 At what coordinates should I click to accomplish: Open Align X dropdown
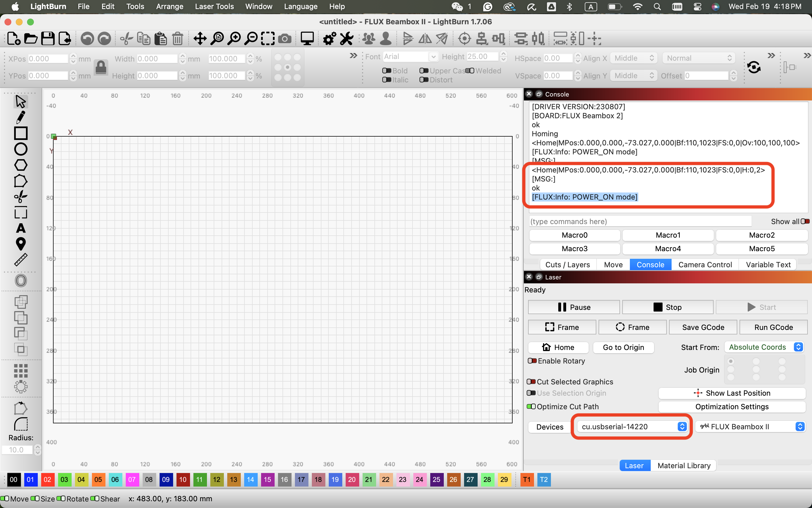tap(633, 58)
